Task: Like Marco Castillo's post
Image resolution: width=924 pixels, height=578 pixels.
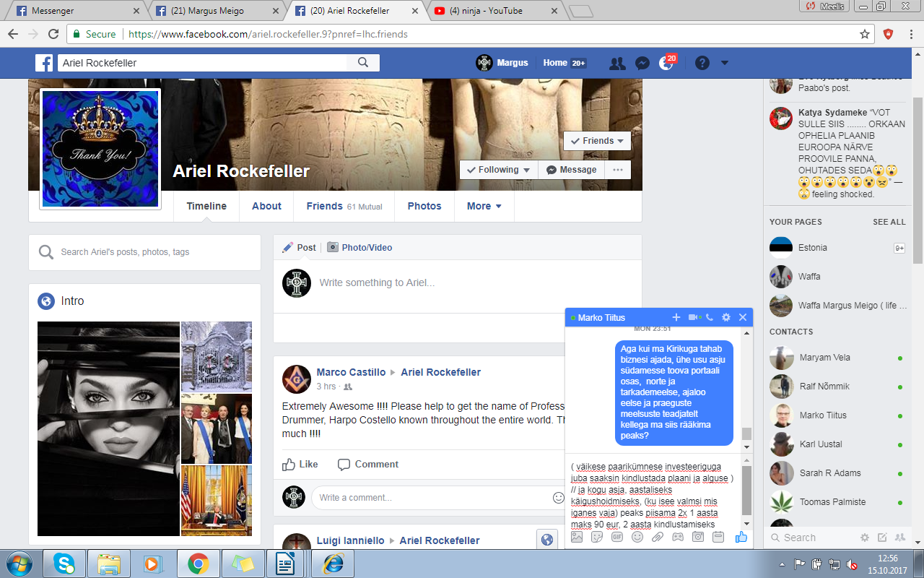Action: 300,465
